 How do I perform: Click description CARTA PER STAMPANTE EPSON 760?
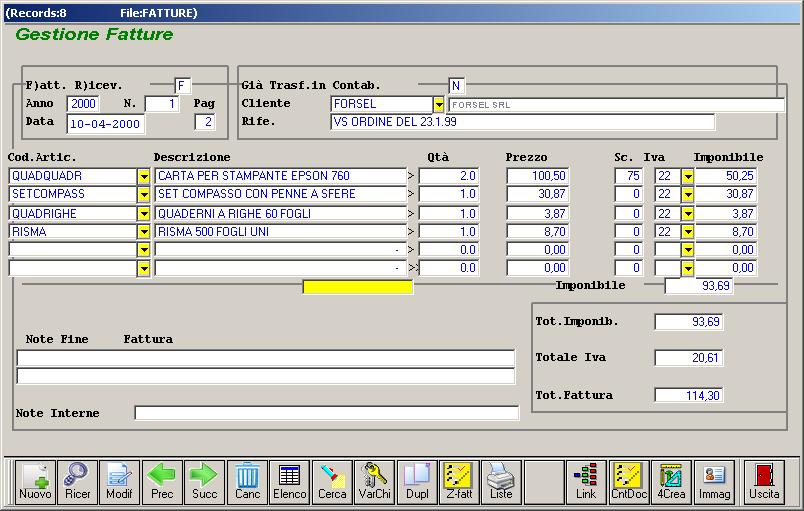(x=280, y=176)
